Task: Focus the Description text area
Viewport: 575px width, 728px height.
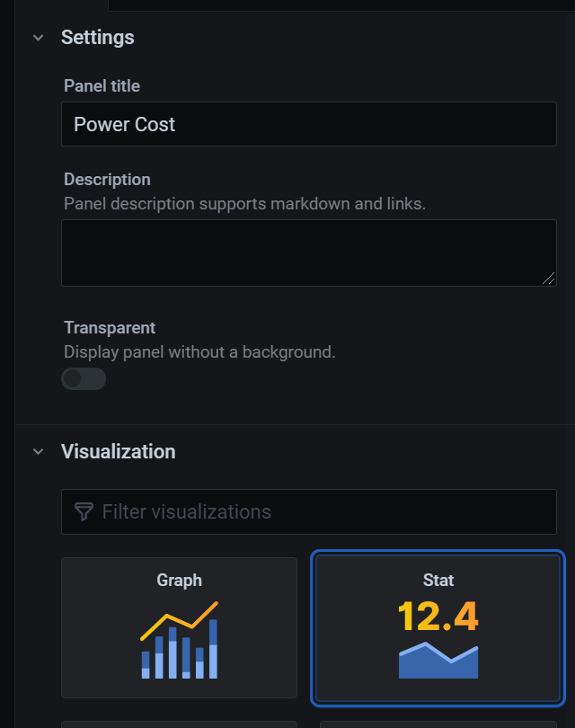Action: [308, 253]
